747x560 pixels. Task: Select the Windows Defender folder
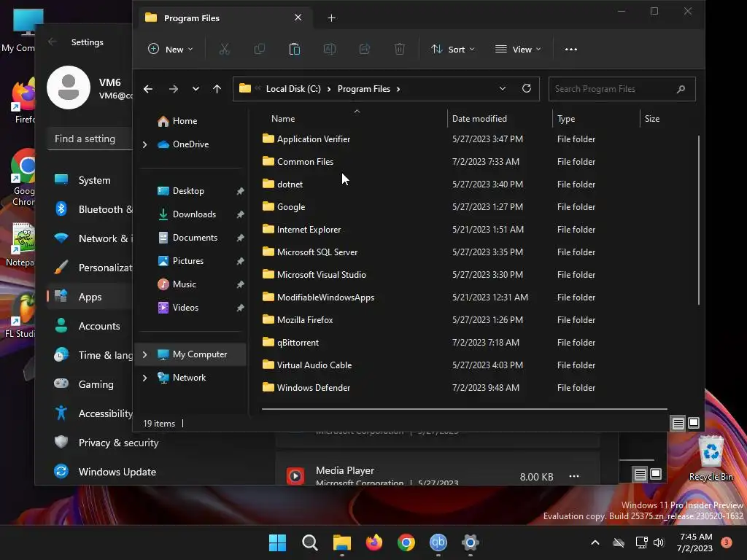314,388
